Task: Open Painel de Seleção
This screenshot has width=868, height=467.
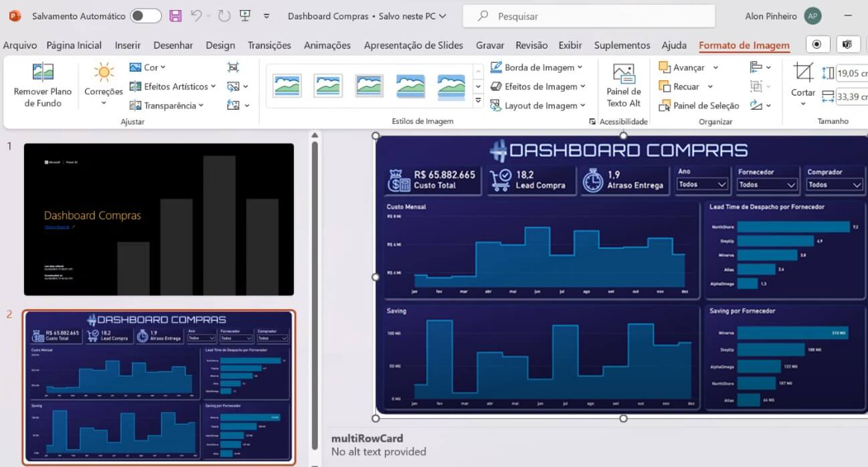Action: click(699, 106)
